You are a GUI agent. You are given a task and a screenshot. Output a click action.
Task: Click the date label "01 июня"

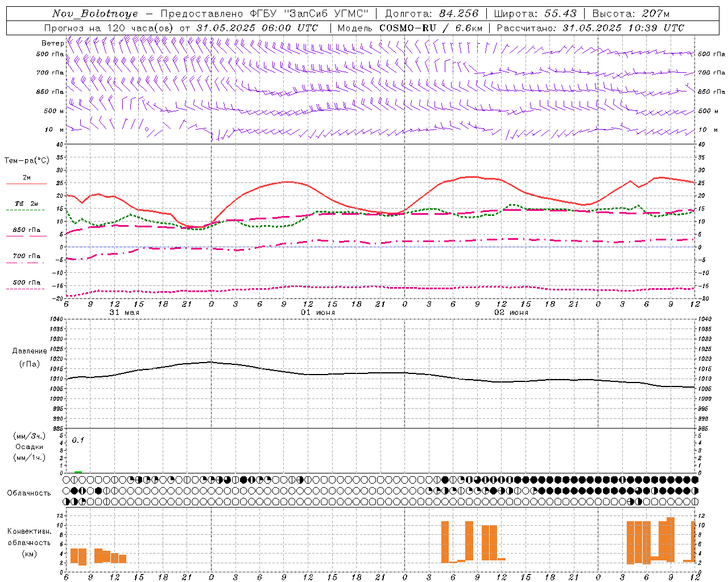pyautogui.click(x=318, y=313)
